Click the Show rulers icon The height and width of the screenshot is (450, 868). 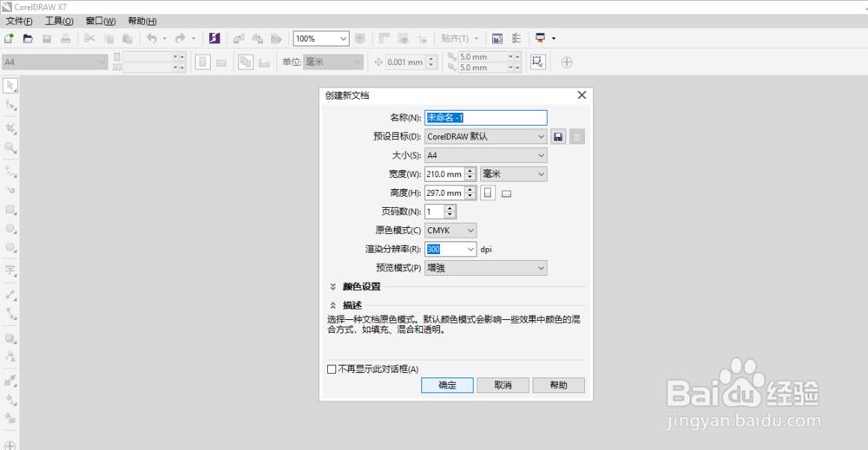(385, 39)
